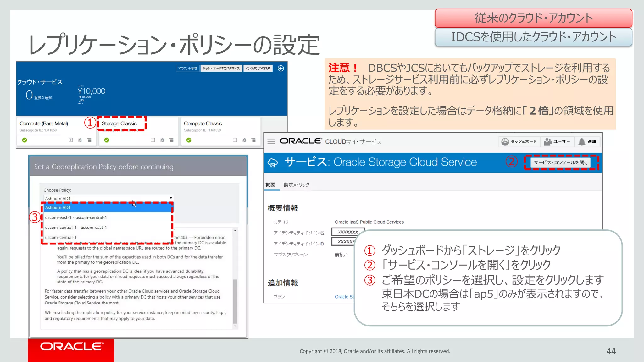
Task: Open menu lines icon on Storage Classic tile
Action: [171, 140]
